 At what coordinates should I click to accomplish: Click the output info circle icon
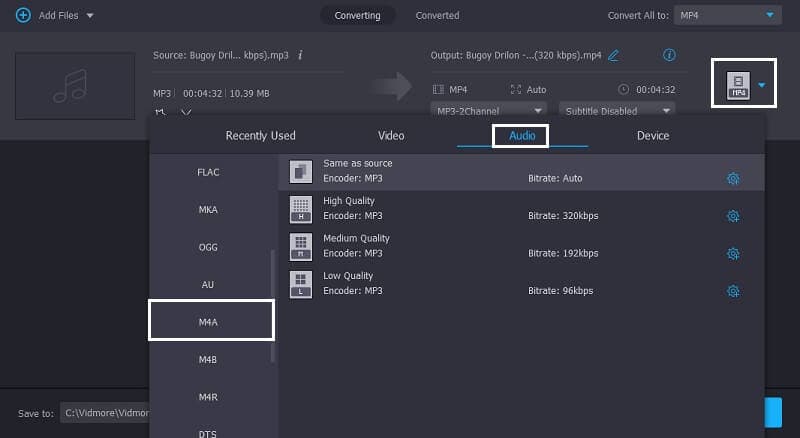tap(670, 55)
